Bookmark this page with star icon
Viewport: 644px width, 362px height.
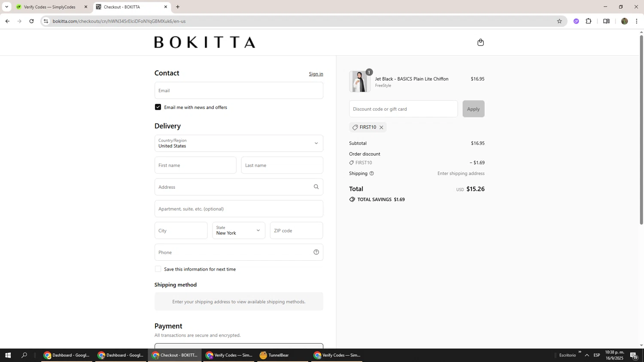coord(559,21)
